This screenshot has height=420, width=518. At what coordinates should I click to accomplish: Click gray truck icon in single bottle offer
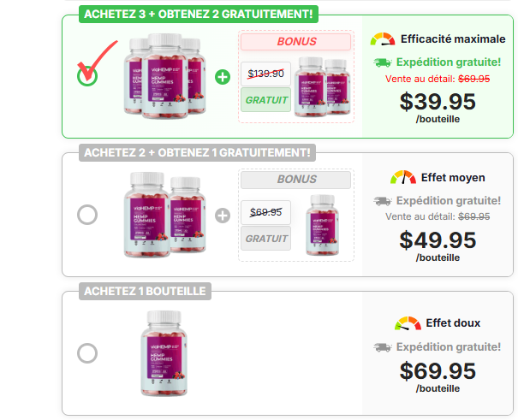(x=383, y=347)
